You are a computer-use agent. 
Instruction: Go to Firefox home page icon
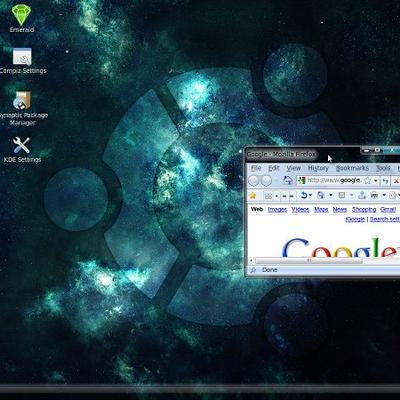click(x=288, y=181)
